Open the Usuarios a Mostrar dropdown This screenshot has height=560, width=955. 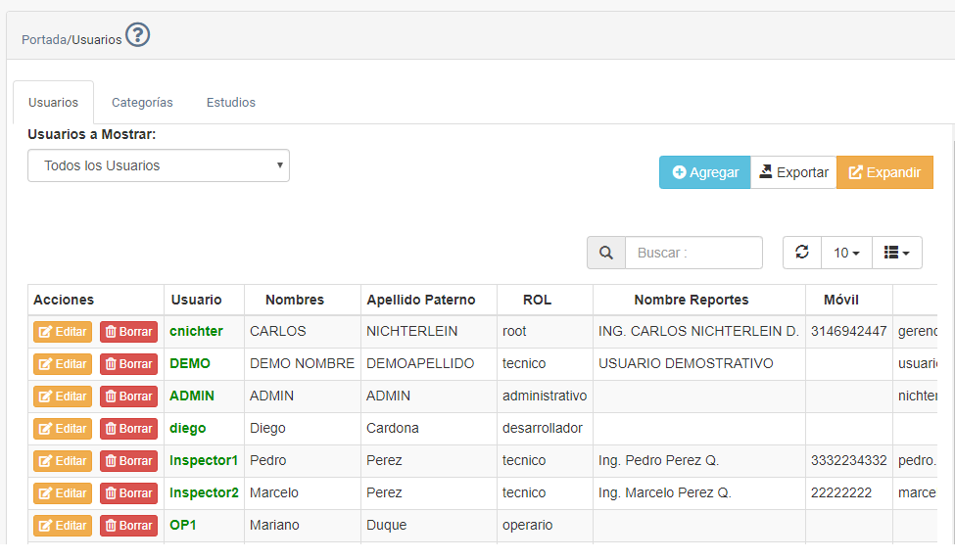point(159,165)
